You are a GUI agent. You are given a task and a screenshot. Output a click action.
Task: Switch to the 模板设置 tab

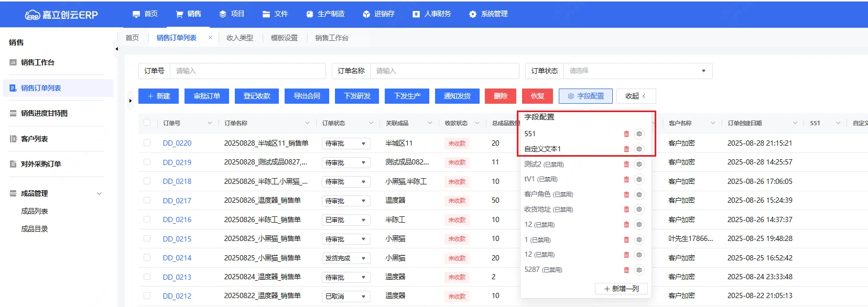click(x=284, y=38)
